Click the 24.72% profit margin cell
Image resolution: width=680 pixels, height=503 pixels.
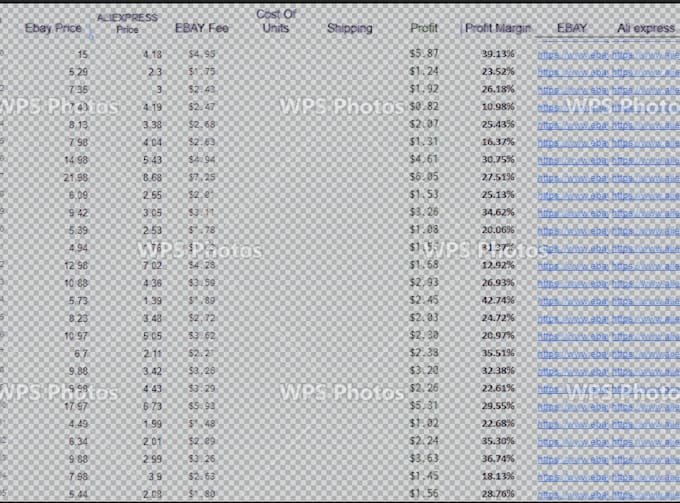pyautogui.click(x=498, y=318)
